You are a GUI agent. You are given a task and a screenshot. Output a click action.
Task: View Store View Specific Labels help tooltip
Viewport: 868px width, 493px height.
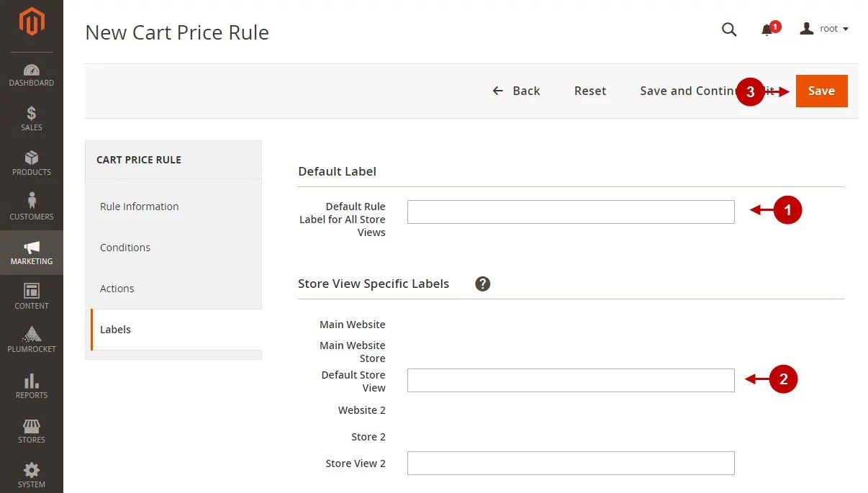(x=482, y=284)
